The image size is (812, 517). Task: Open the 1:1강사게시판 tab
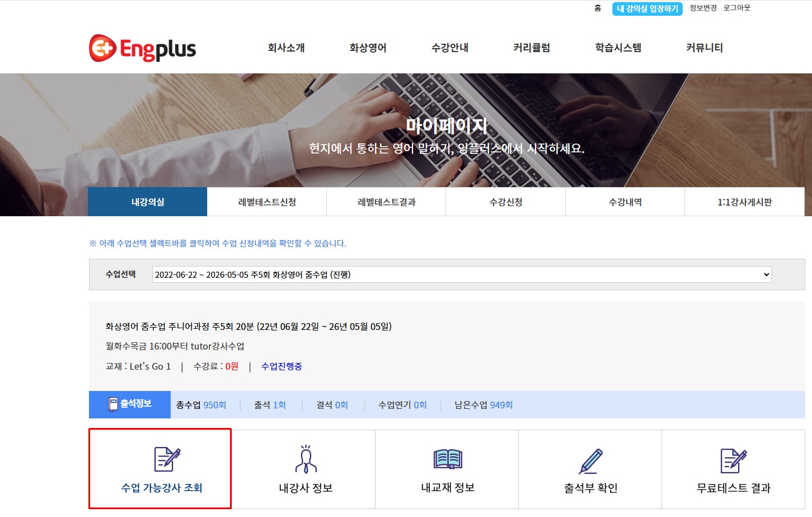[x=744, y=202]
